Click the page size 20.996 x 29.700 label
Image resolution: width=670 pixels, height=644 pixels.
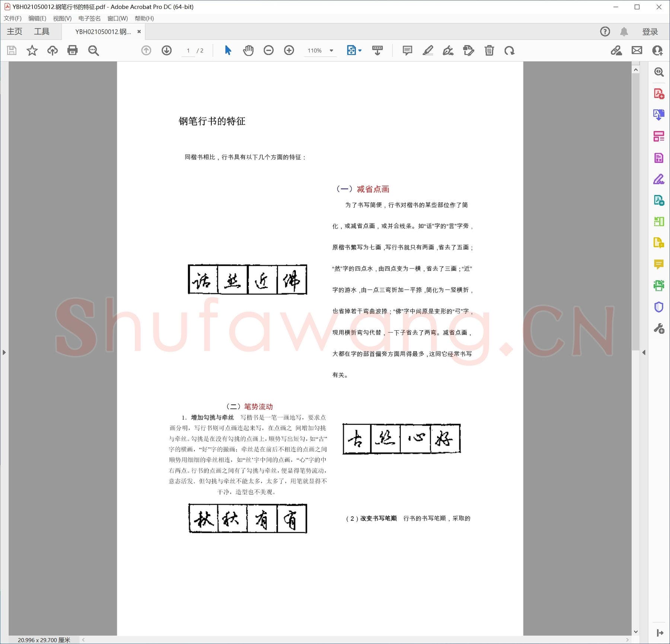(x=44, y=640)
